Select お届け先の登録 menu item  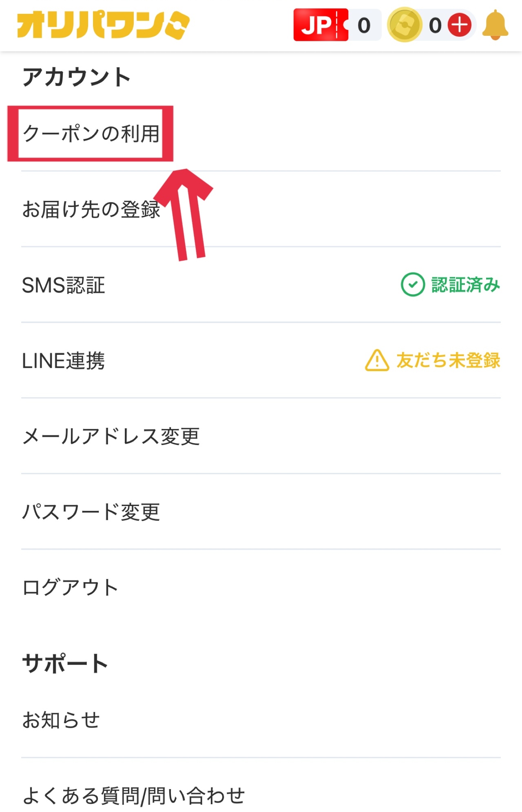point(91,209)
